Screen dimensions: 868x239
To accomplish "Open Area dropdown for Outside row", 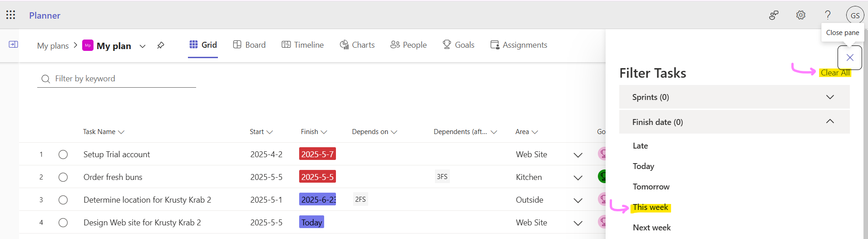I will click(x=578, y=200).
